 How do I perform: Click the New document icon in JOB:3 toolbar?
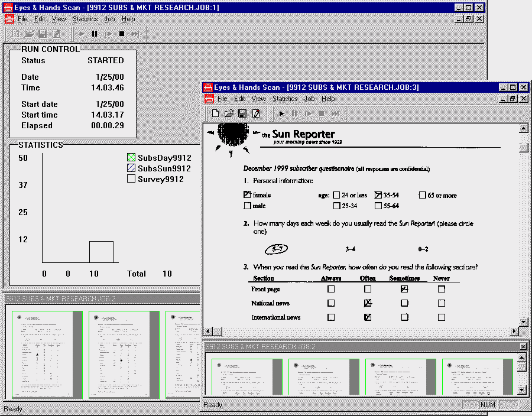(x=216, y=113)
